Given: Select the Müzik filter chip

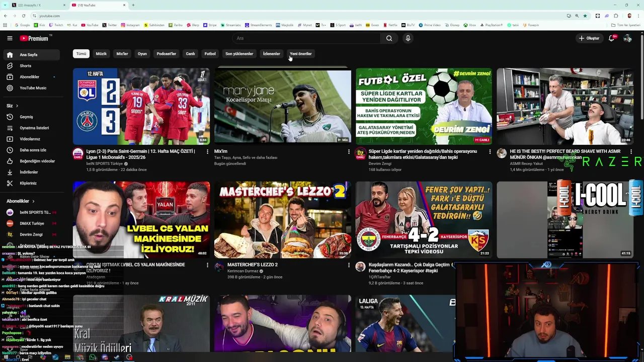Looking at the screenshot, I should click(x=101, y=54).
